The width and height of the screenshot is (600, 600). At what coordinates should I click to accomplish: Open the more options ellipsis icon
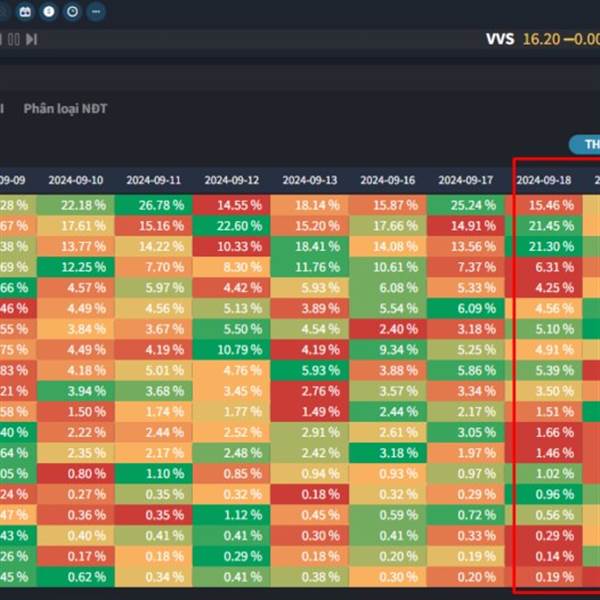coord(96,11)
